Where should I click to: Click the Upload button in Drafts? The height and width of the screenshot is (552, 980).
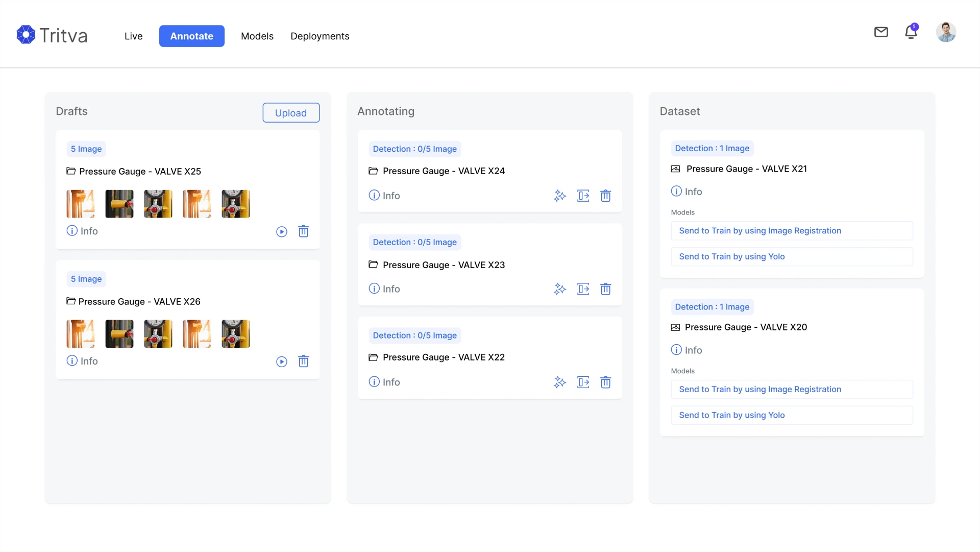[291, 113]
